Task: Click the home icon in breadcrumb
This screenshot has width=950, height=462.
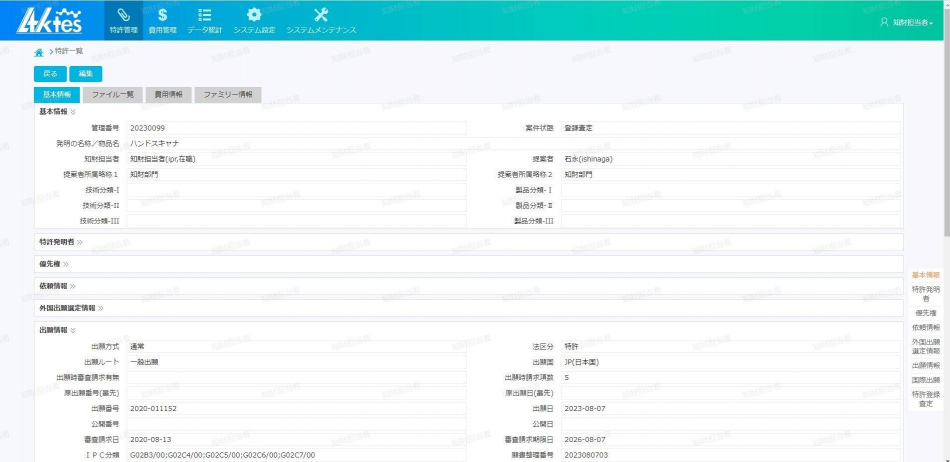Action: coord(39,51)
